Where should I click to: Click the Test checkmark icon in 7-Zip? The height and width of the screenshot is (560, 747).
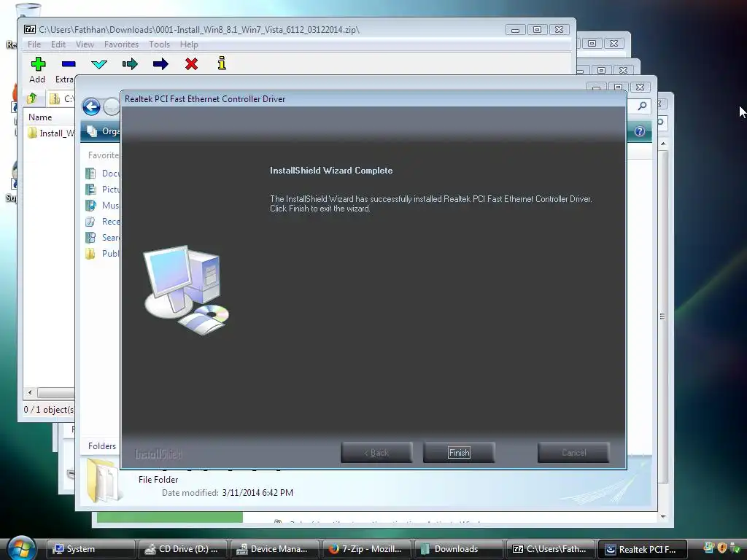click(99, 64)
